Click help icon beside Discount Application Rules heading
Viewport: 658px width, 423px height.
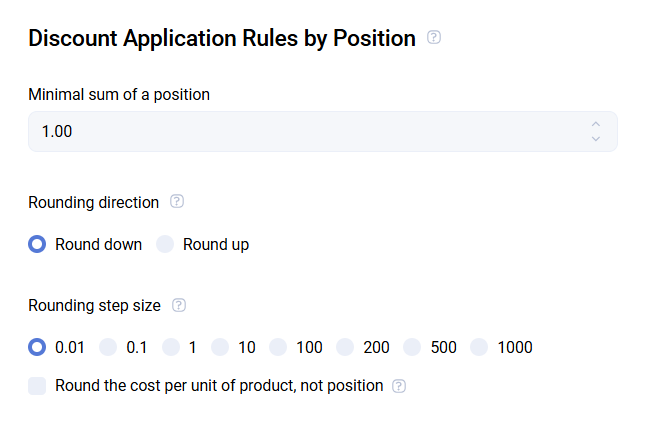(434, 38)
